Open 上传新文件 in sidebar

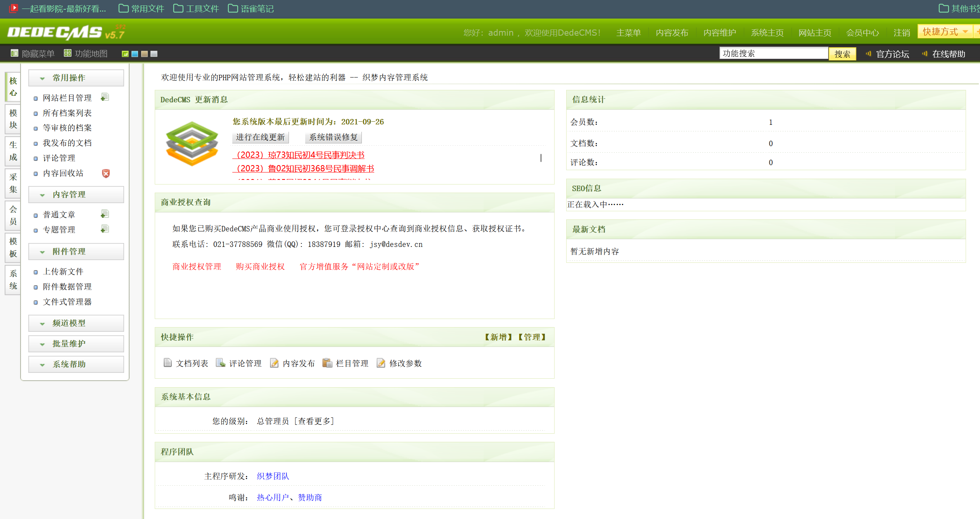point(63,271)
